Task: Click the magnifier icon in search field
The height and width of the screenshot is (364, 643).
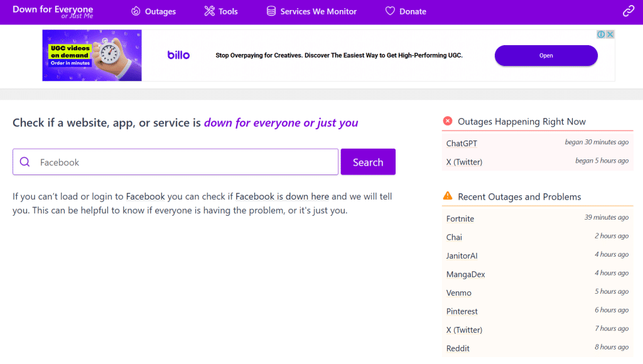Action: [25, 162]
